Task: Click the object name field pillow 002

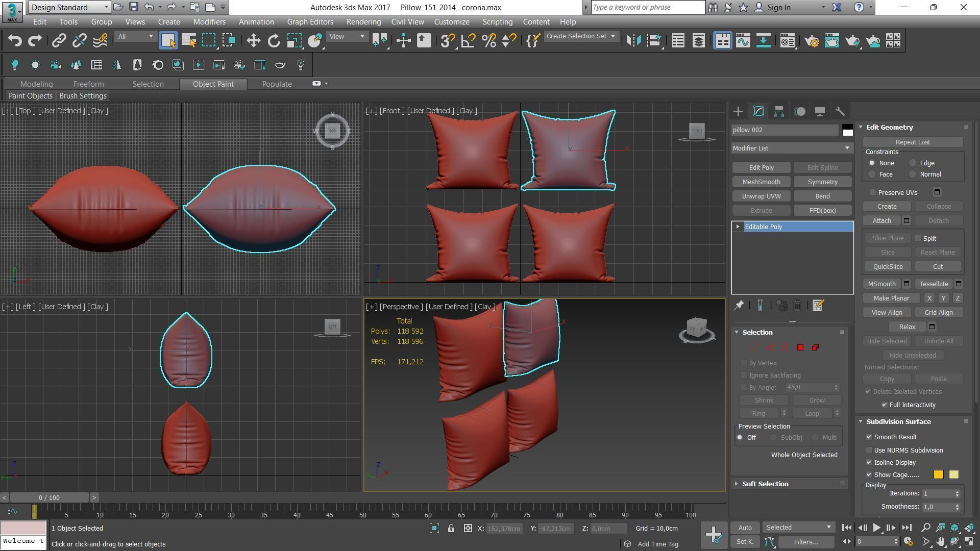Action: pos(785,130)
